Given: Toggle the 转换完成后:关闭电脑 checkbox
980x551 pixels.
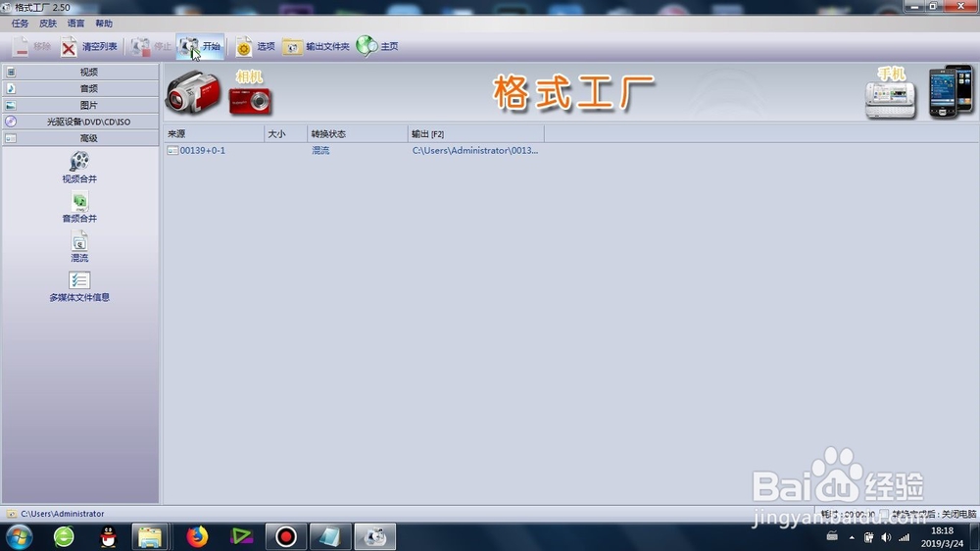Looking at the screenshot, I should [884, 514].
